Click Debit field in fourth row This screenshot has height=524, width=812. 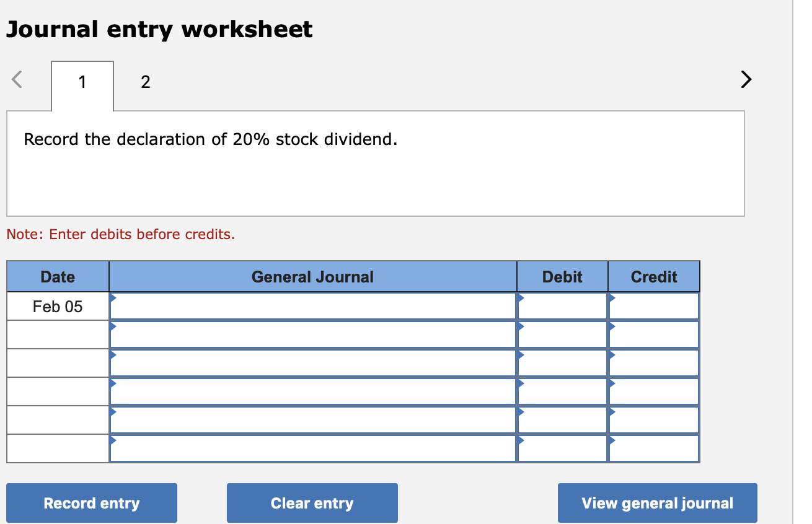pos(562,391)
